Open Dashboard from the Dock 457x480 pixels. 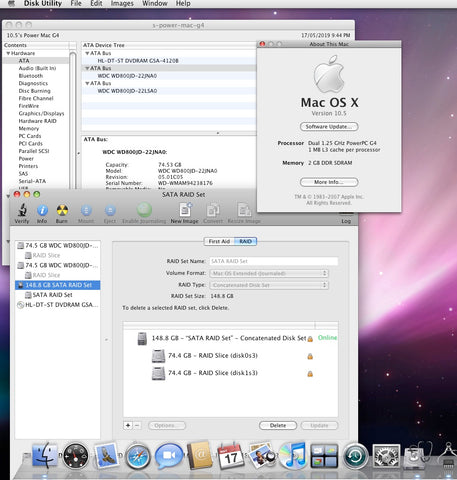click(x=76, y=456)
